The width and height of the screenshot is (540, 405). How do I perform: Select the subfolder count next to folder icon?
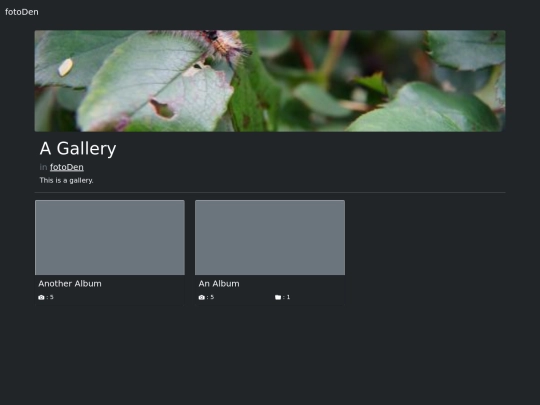coord(288,297)
